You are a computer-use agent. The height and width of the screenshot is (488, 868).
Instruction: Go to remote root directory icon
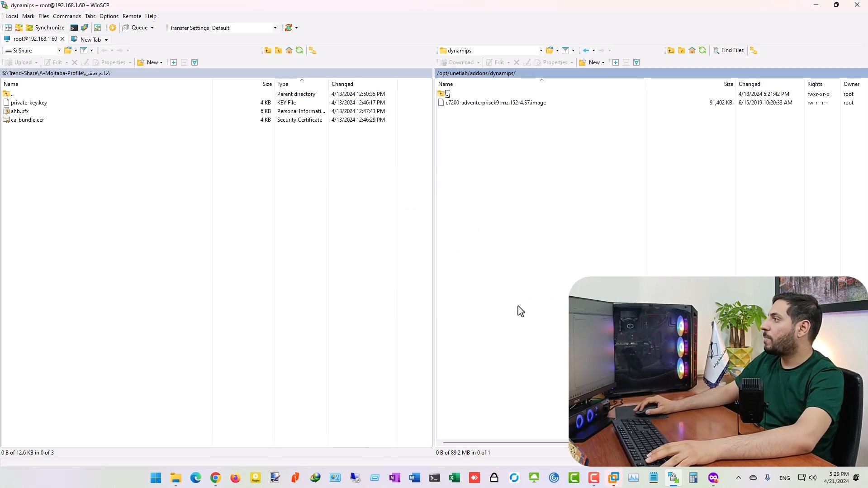681,50
